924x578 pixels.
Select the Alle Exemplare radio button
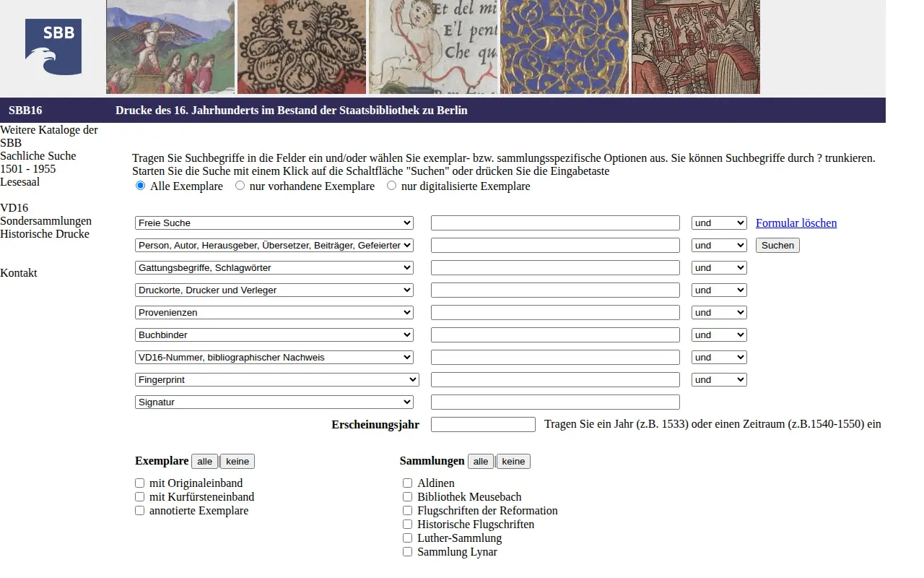tap(141, 186)
